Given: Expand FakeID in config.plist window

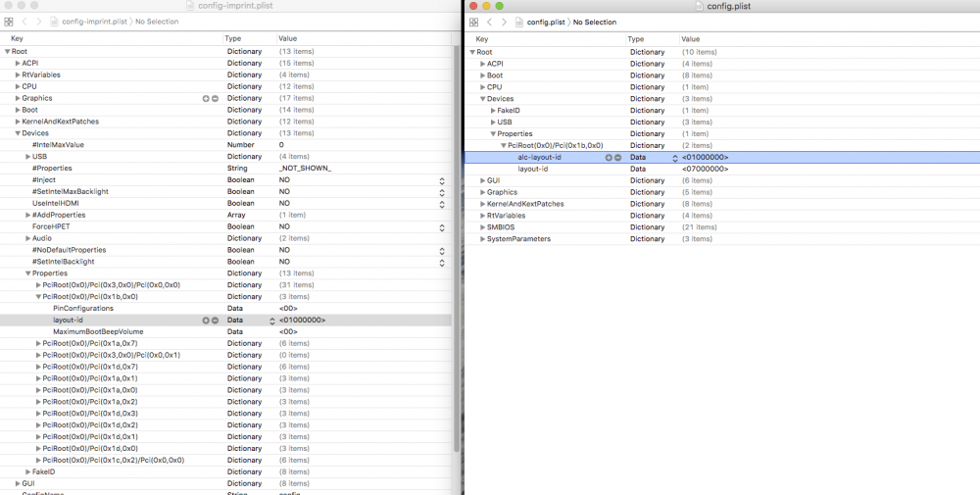Looking at the screenshot, I should tap(493, 111).
